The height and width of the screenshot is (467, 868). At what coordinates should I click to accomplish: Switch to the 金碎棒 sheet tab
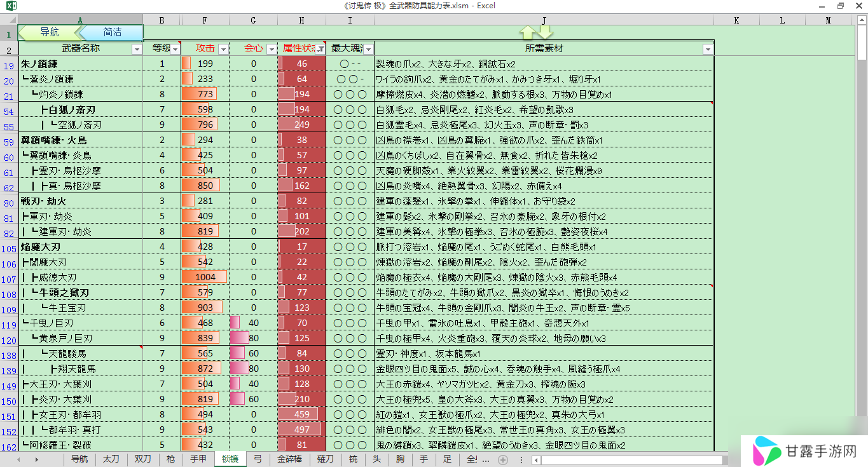click(x=289, y=459)
